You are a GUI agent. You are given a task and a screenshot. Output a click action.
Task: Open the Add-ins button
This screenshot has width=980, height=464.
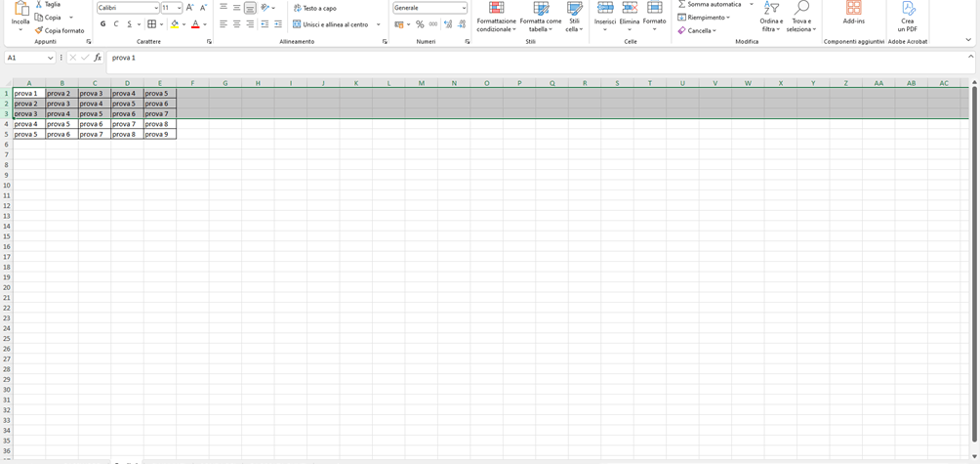853,9
